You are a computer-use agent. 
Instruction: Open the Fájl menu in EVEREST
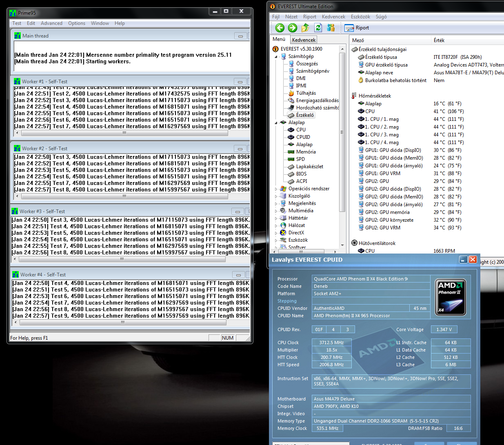pyautogui.click(x=276, y=17)
